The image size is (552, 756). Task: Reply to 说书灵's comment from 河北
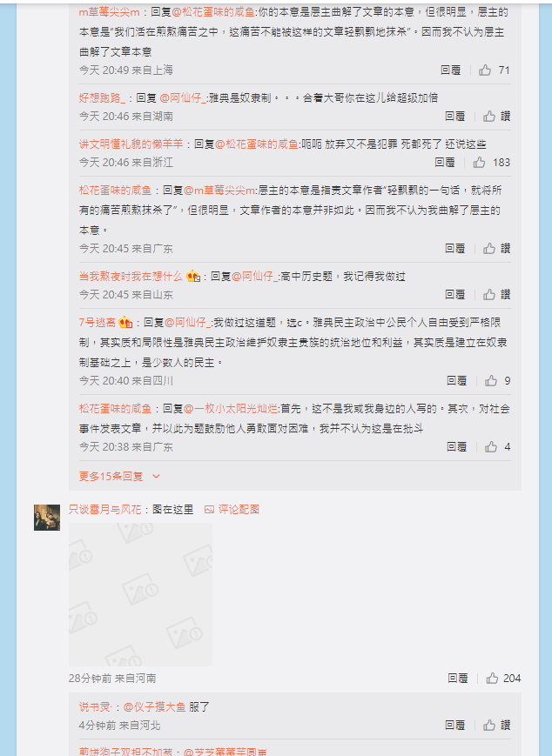click(454, 726)
